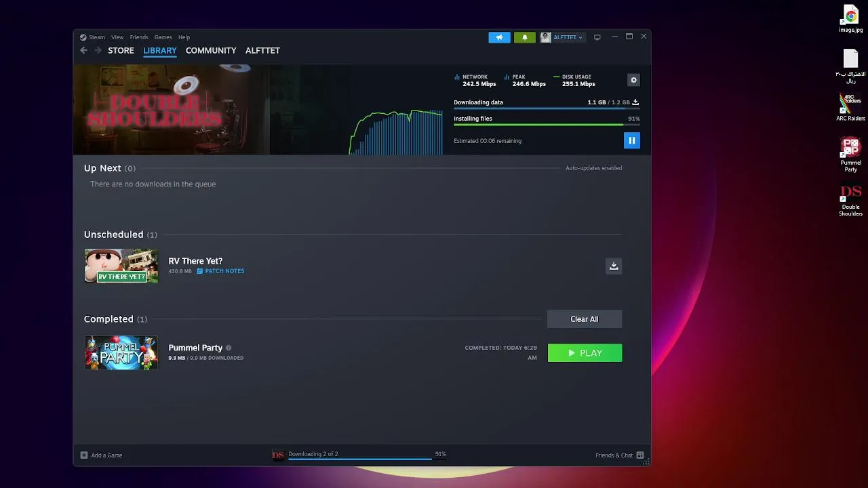This screenshot has width=868, height=488.
Task: Open the Steam menu
Action: tap(97, 37)
